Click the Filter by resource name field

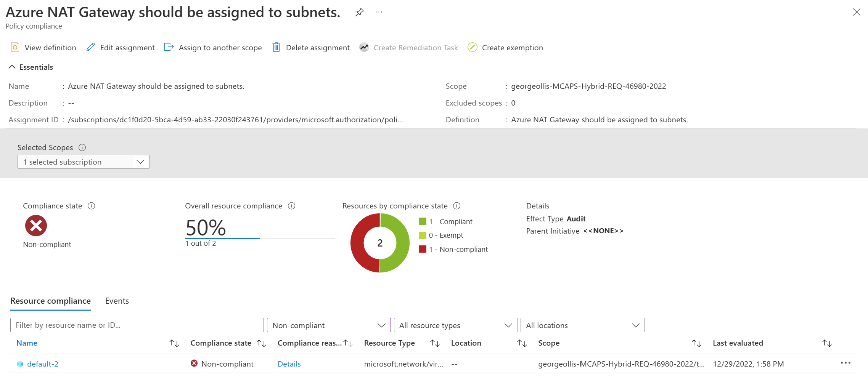(137, 325)
